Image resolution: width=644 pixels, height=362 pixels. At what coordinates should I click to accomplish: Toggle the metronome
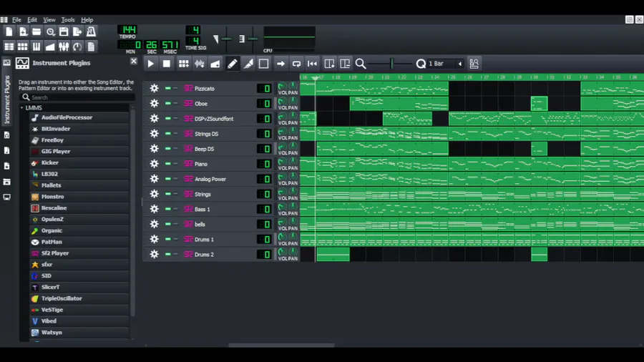[91, 31]
